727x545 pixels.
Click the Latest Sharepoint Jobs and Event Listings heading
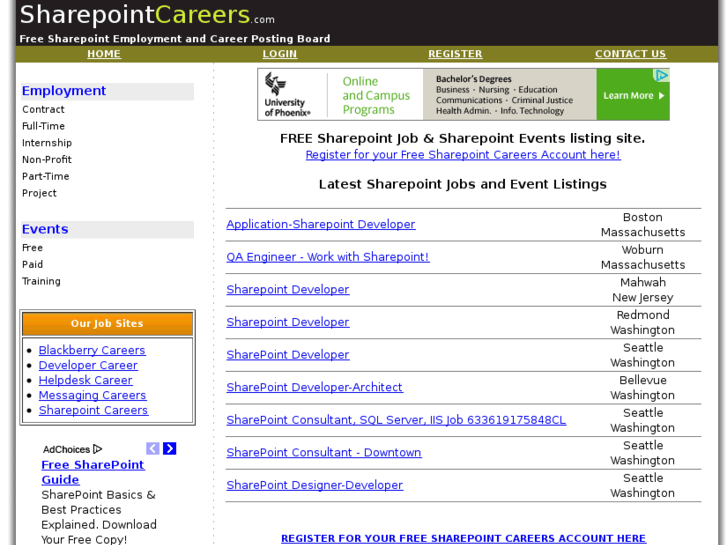tap(463, 184)
